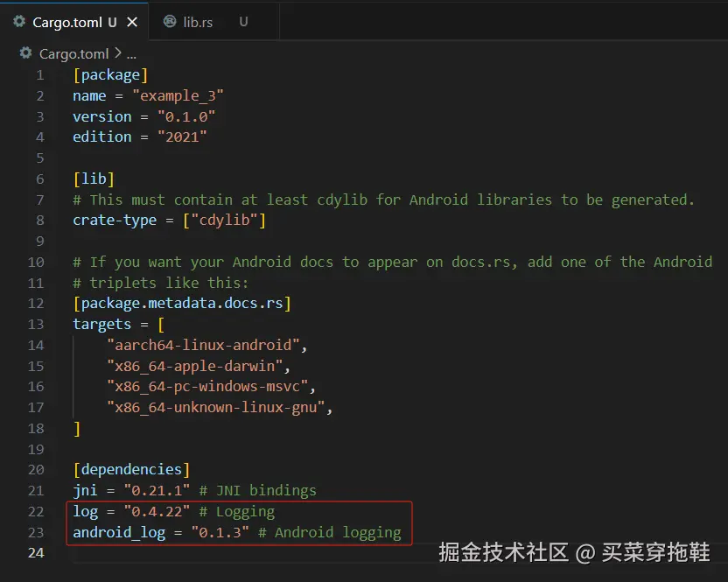This screenshot has width=728, height=582.
Task: Click the docs.rs comment on line 10
Action: click(392, 262)
